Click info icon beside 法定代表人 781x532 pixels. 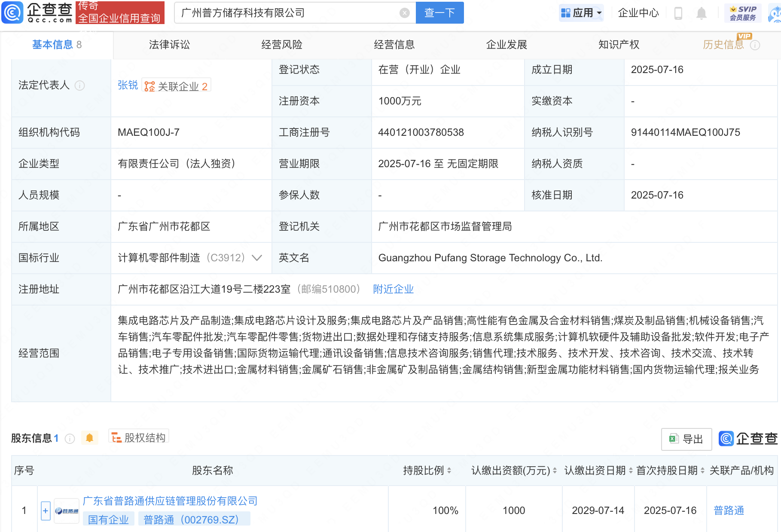tap(80, 86)
